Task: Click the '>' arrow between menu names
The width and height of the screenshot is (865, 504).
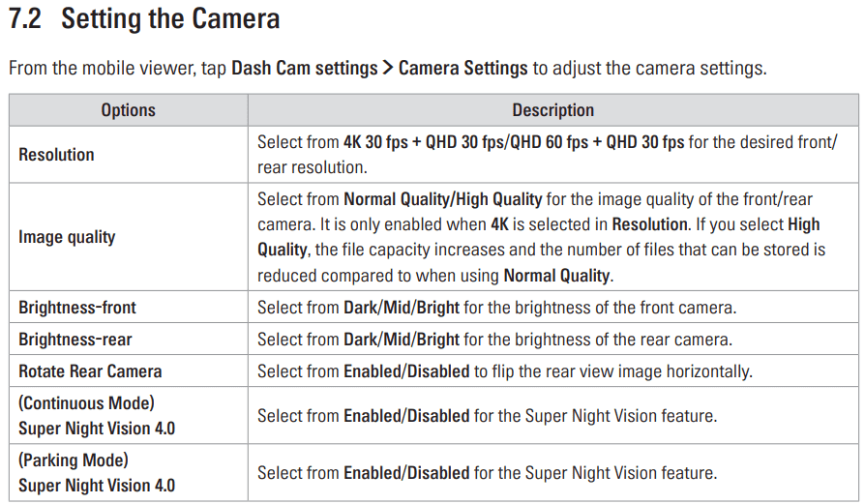Action: coord(388,68)
